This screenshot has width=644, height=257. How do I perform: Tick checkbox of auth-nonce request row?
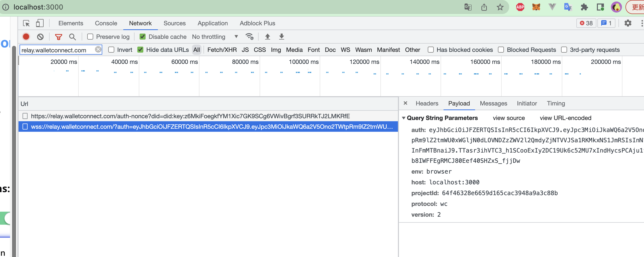point(25,116)
